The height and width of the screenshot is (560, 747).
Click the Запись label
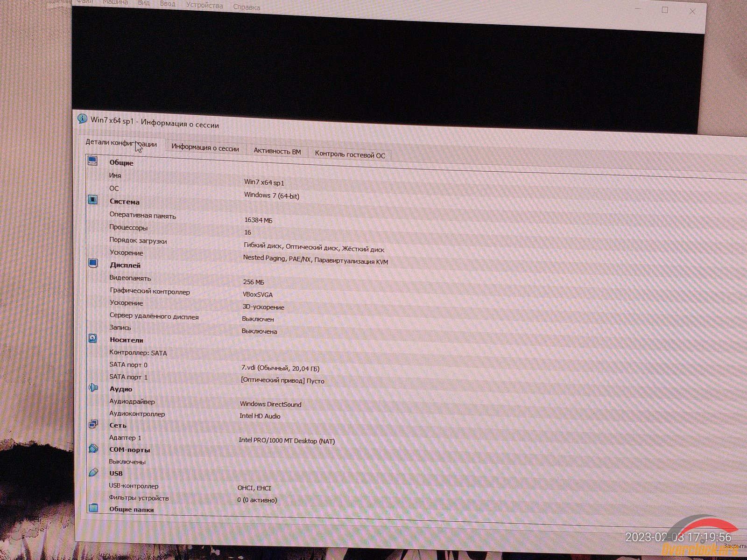click(x=120, y=328)
